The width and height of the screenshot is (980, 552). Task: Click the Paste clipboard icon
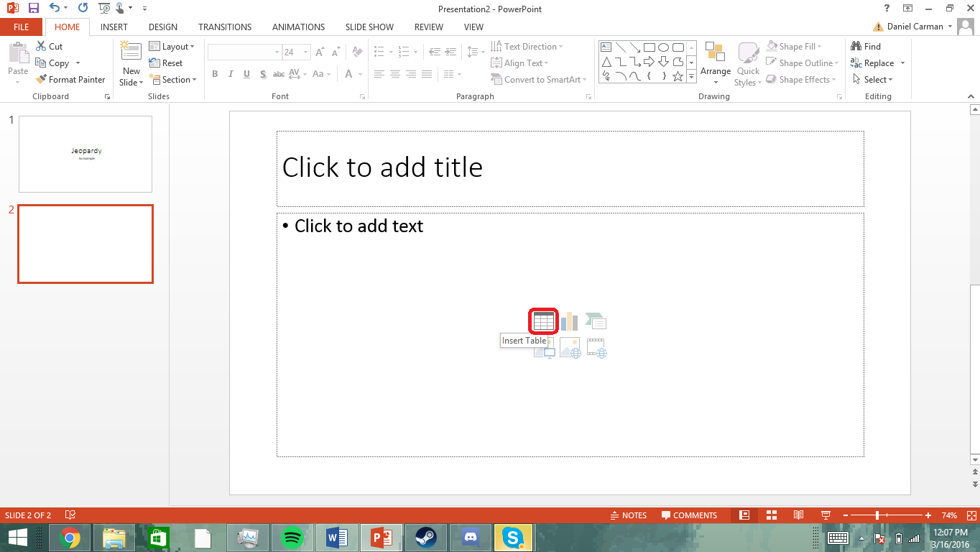[18, 54]
